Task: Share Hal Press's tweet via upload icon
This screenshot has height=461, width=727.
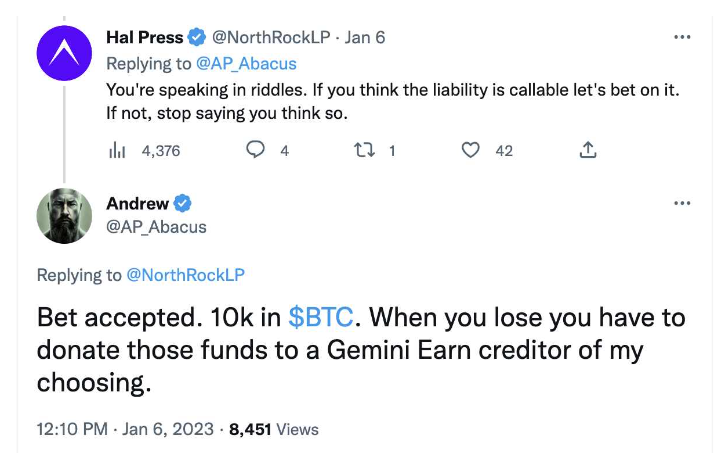Action: pos(588,150)
